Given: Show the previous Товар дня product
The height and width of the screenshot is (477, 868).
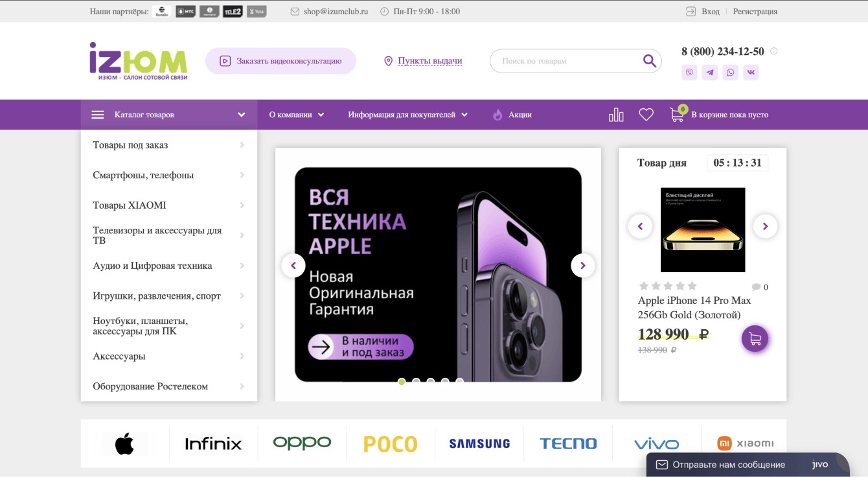Looking at the screenshot, I should click(640, 226).
